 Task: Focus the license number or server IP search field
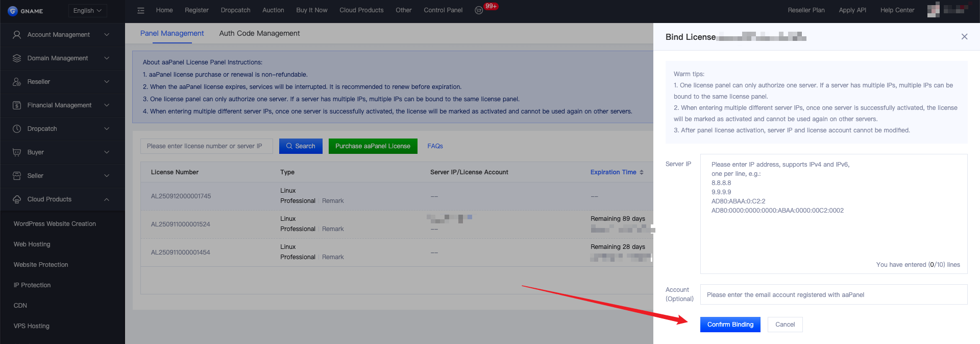pyautogui.click(x=207, y=146)
